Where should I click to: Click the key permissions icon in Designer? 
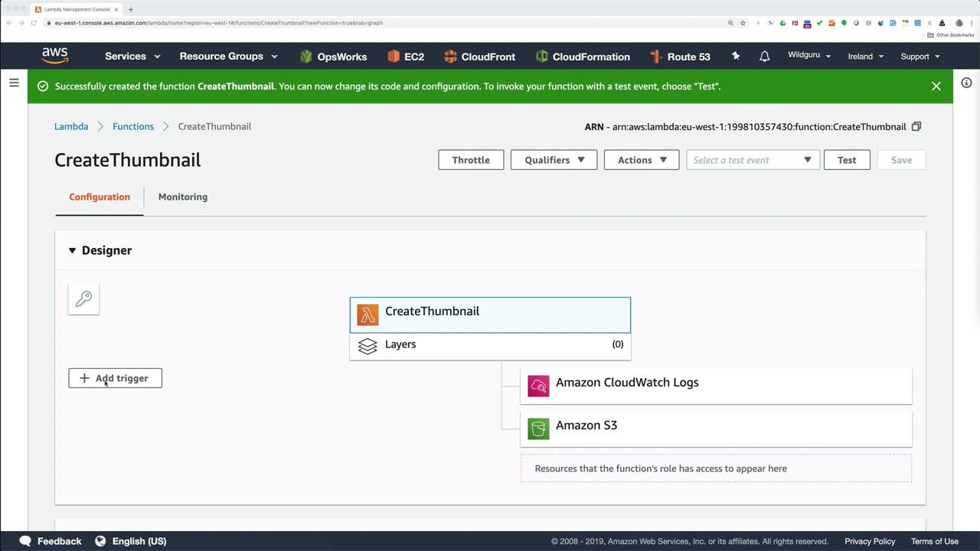click(83, 298)
